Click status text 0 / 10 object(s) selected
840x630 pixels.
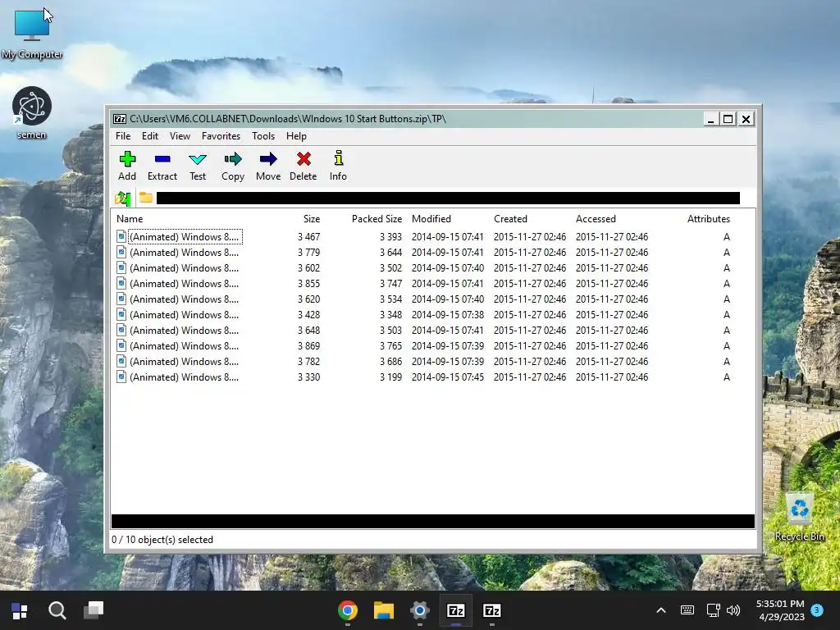162,540
